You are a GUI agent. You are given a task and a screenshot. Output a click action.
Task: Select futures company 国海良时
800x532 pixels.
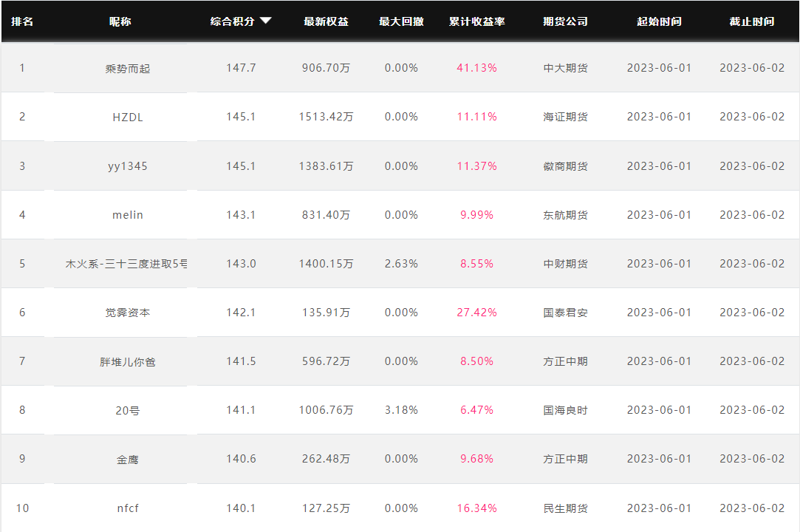coord(565,409)
